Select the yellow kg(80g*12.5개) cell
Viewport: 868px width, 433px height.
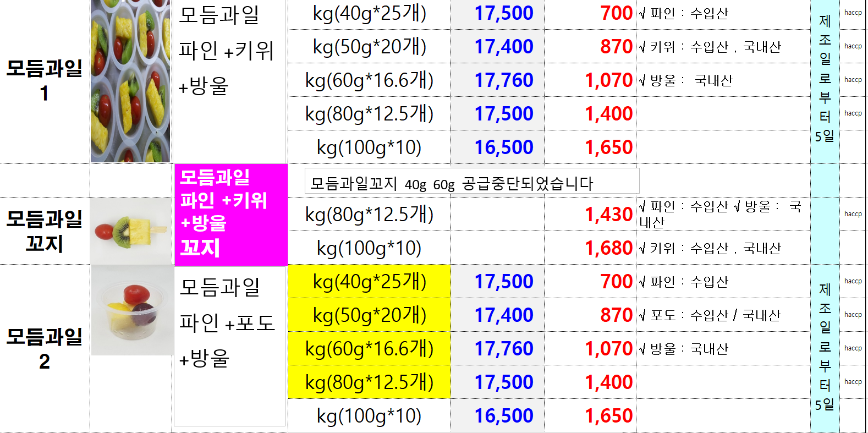coord(369,382)
